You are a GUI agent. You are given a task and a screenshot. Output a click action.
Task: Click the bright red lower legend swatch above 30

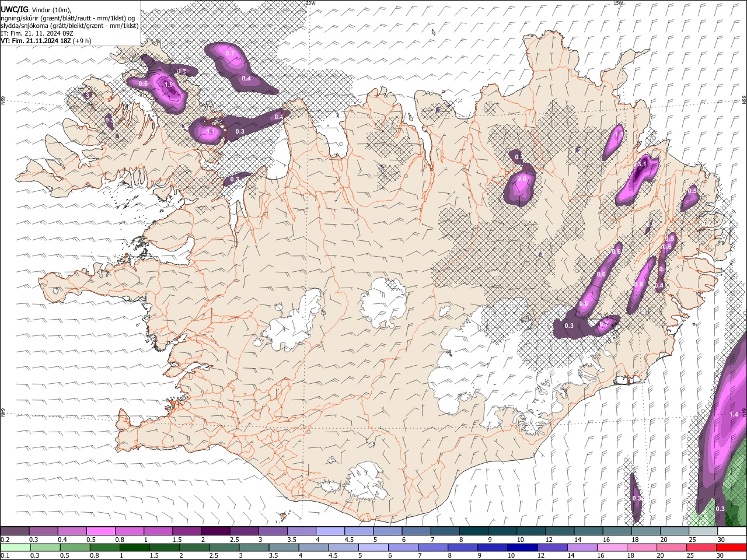tap(731, 547)
